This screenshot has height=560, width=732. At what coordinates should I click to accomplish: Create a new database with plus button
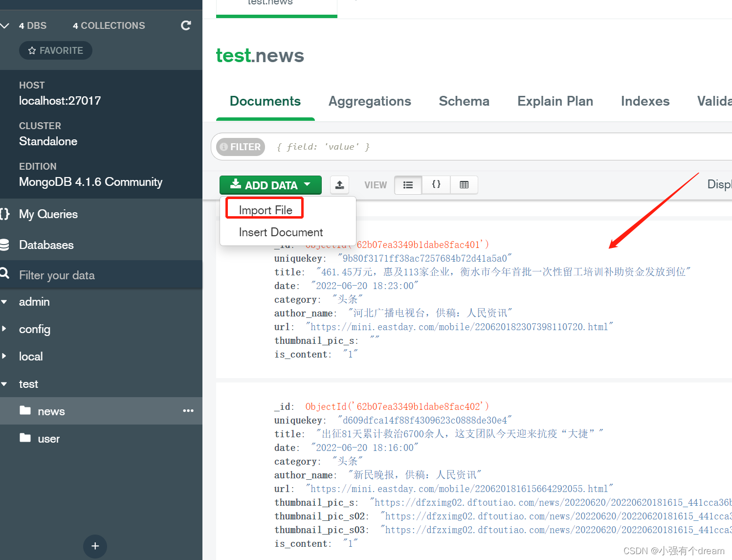(95, 546)
